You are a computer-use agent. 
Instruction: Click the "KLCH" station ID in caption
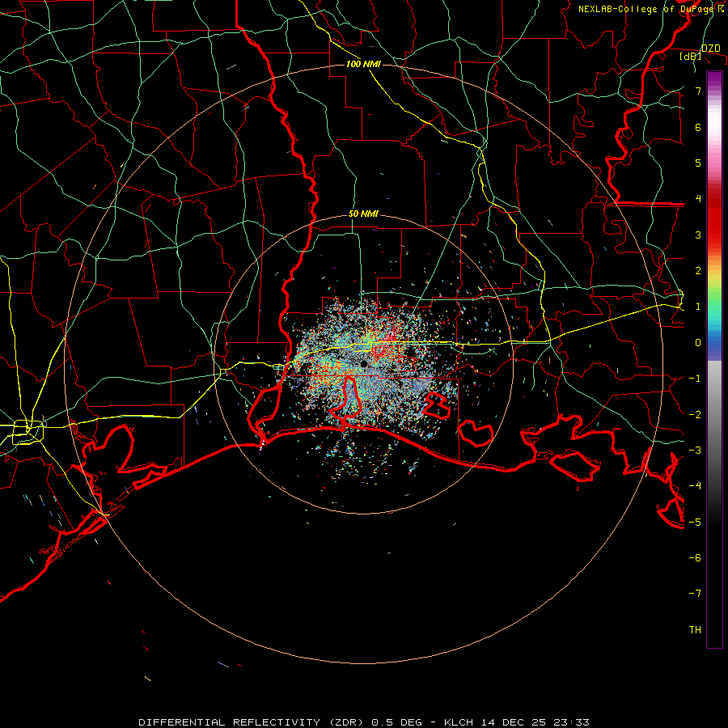click(x=459, y=722)
